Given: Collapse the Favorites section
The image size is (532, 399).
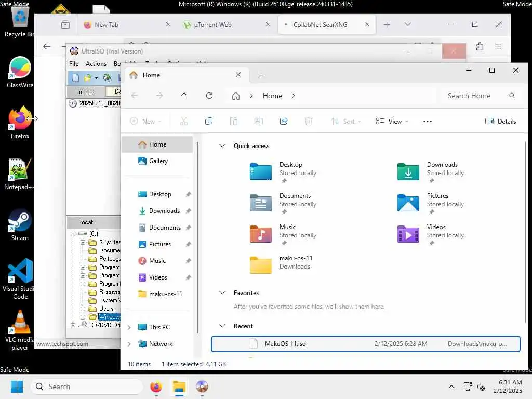Looking at the screenshot, I should (x=222, y=293).
